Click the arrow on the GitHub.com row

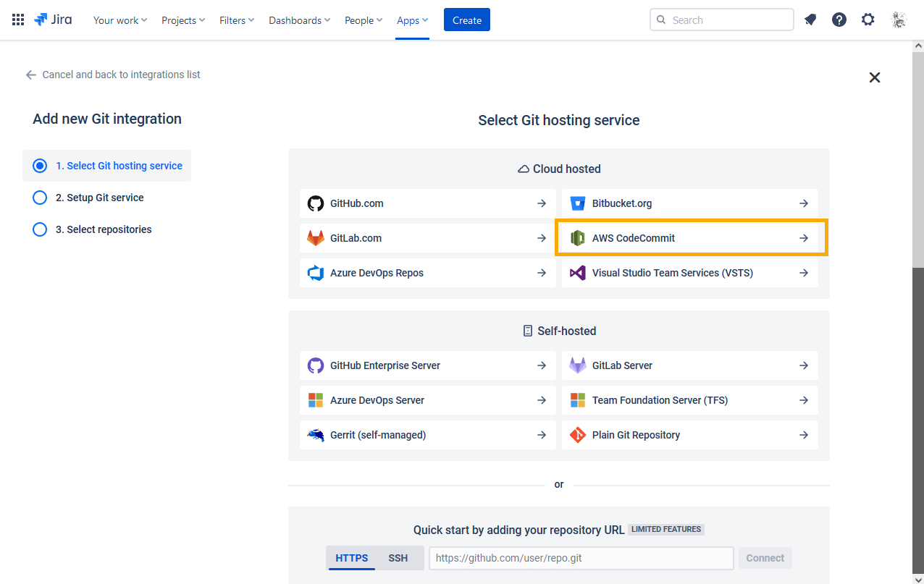542,203
